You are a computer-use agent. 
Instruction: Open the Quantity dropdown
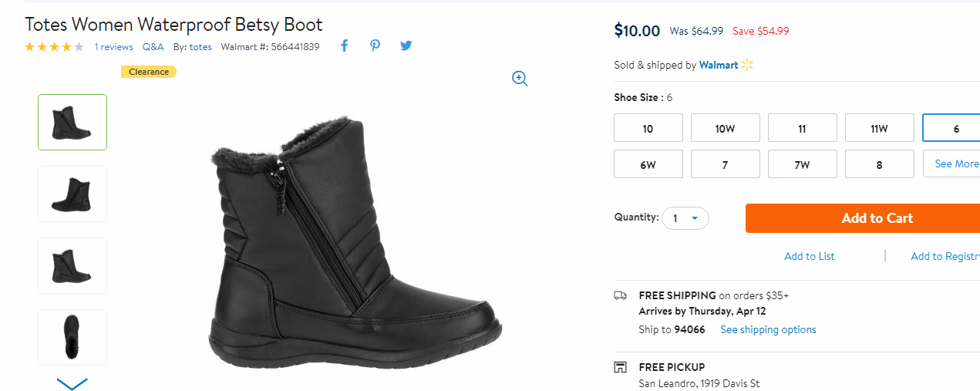coord(685,218)
